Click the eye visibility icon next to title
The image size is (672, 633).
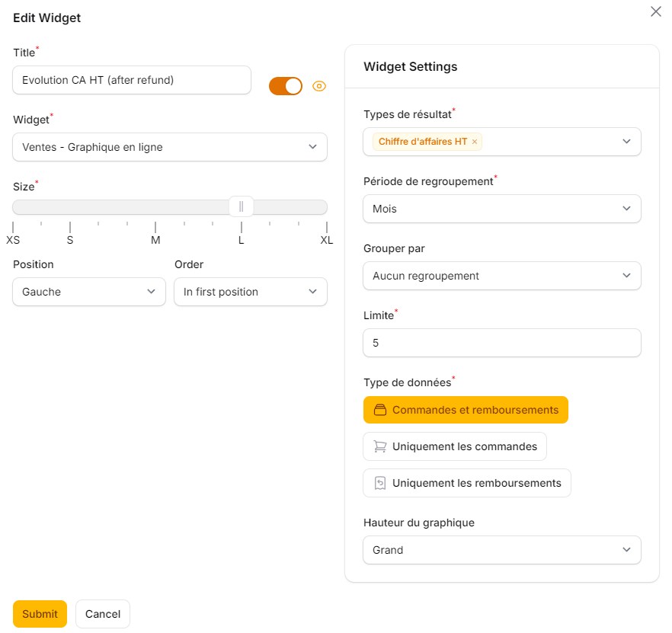[319, 86]
